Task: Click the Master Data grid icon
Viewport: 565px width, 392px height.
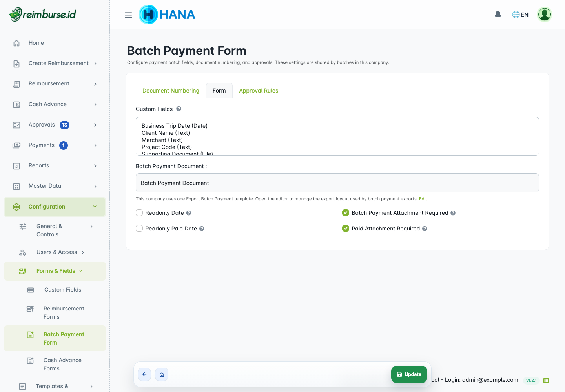Action: pyautogui.click(x=16, y=186)
